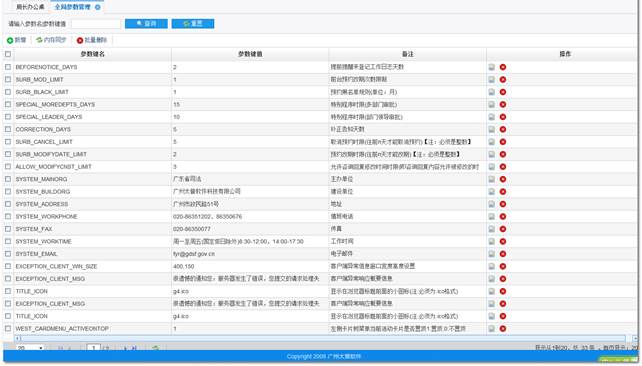Edit the CORRECTION_DAYS parameter

491,129
